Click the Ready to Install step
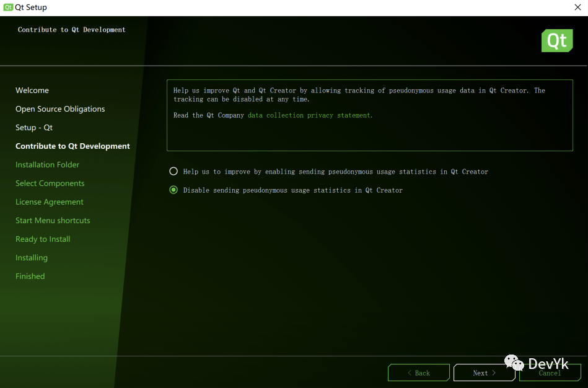Viewport: 588px width, 388px height. (42, 239)
